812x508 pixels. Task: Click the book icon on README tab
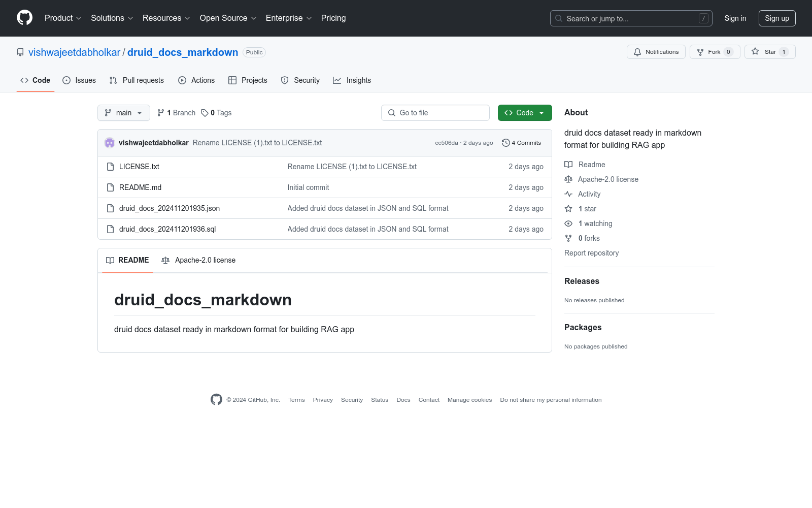(x=110, y=260)
